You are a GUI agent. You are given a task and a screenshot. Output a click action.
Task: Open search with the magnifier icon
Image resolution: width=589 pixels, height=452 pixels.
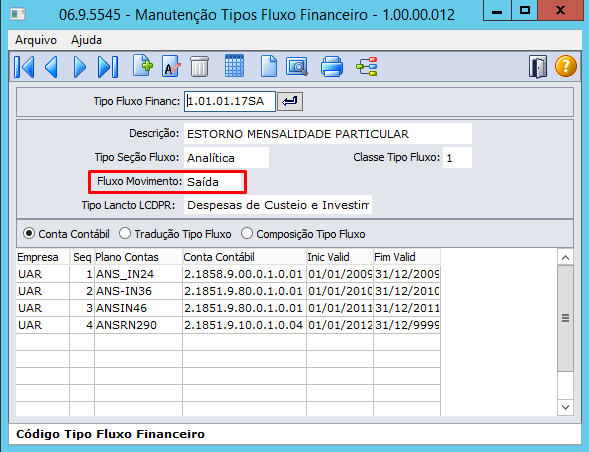297,67
